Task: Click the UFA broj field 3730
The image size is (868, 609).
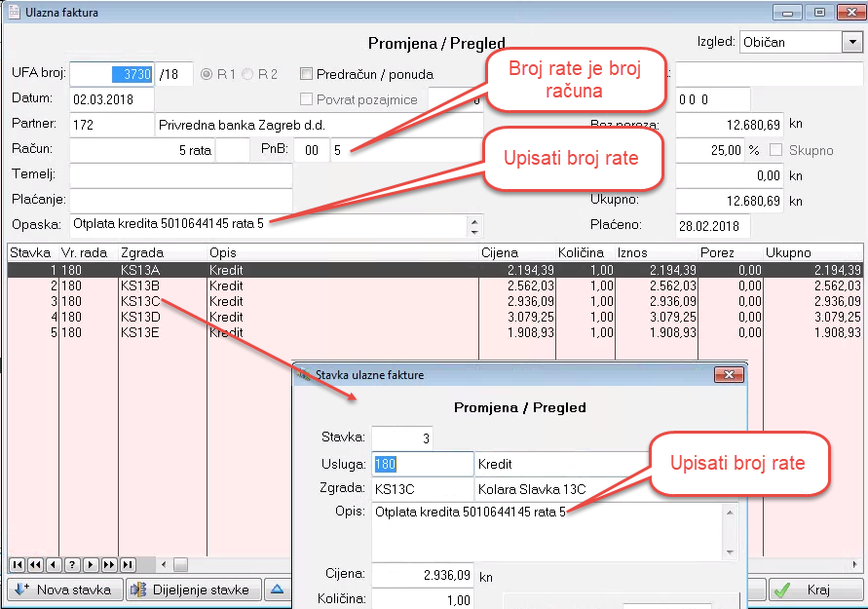Action: 112,74
